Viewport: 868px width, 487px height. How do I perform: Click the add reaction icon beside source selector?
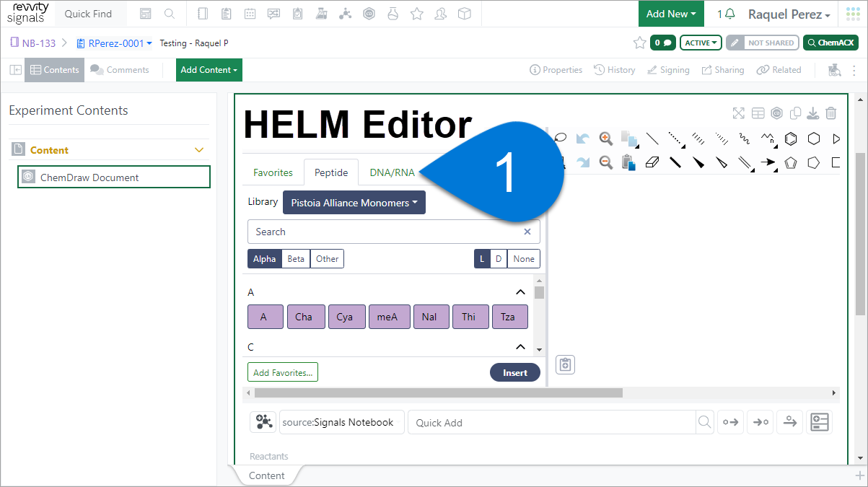point(263,422)
